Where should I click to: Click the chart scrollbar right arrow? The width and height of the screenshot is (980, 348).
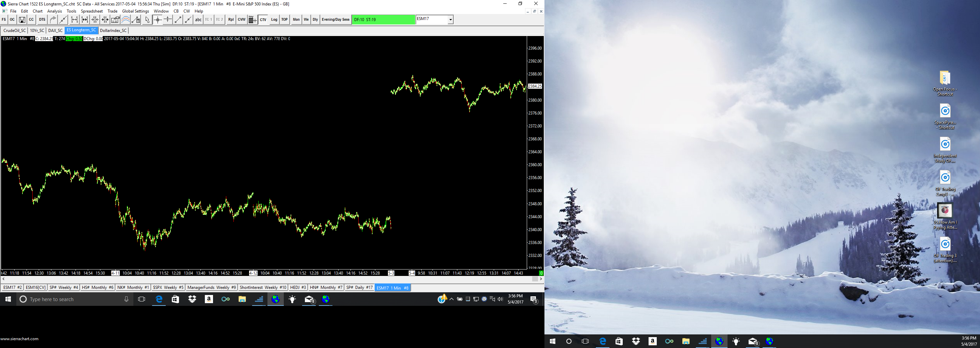tap(541, 279)
